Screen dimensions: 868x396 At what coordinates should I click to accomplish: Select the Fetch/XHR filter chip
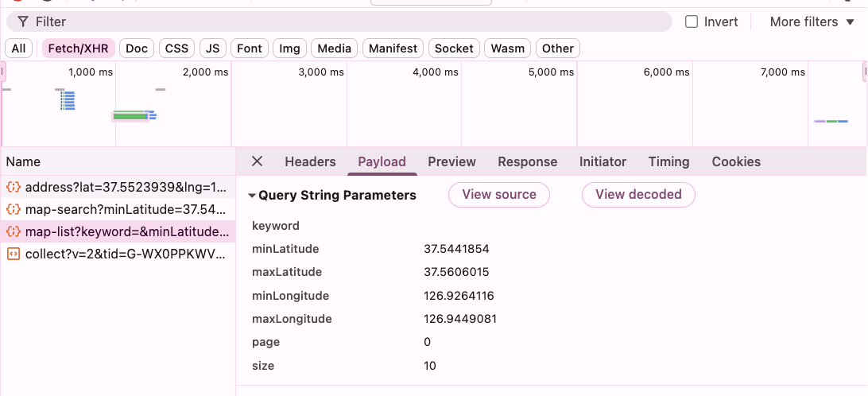click(79, 49)
